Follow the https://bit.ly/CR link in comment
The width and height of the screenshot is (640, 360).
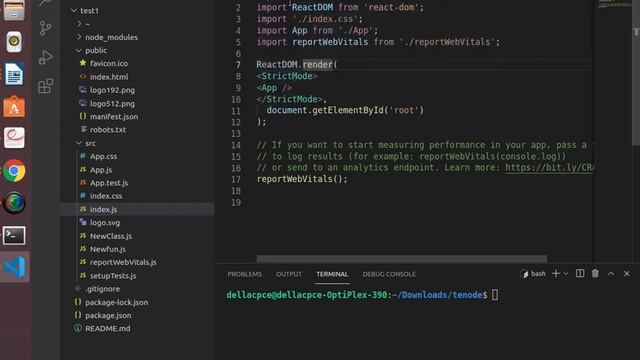click(549, 168)
